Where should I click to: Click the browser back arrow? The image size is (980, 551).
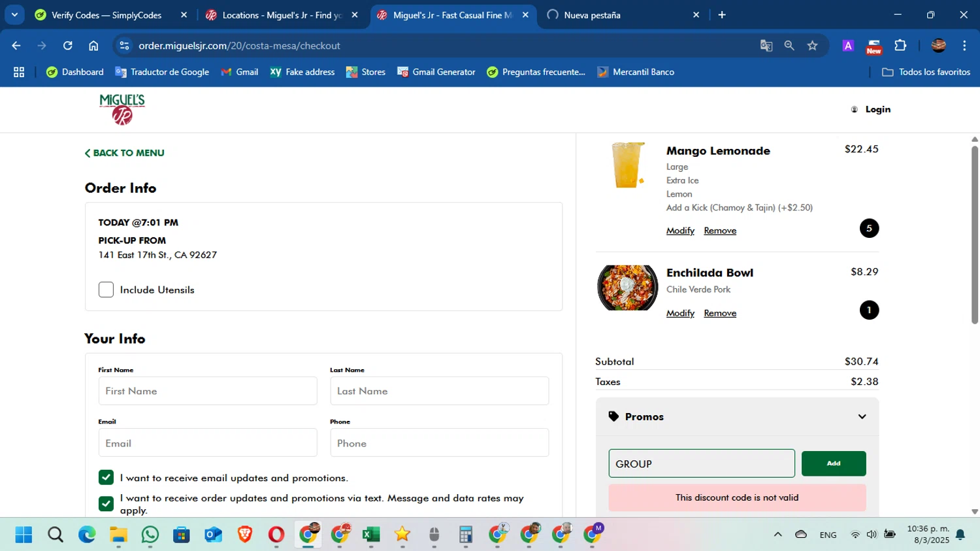click(16, 46)
